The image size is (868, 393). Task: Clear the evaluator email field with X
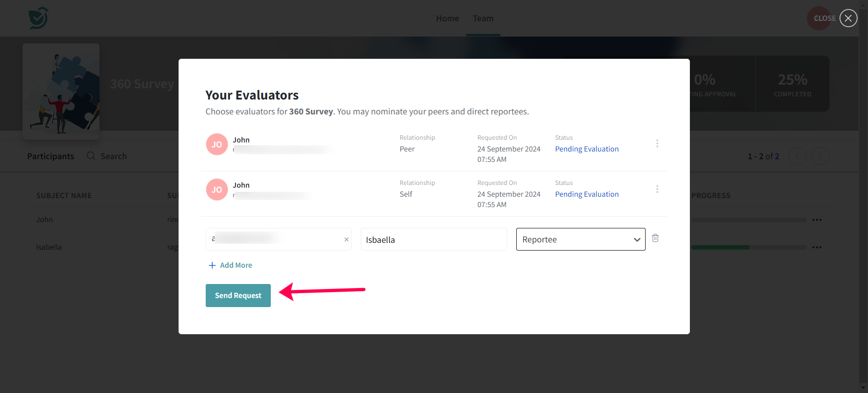pyautogui.click(x=346, y=240)
